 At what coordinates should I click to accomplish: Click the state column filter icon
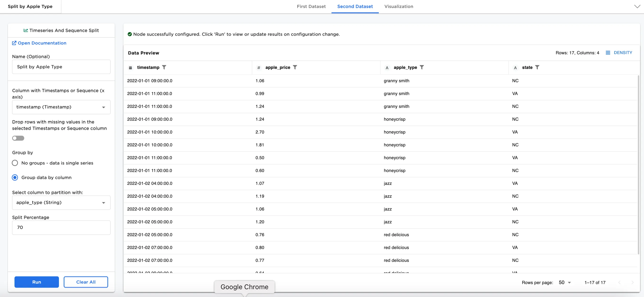click(537, 67)
